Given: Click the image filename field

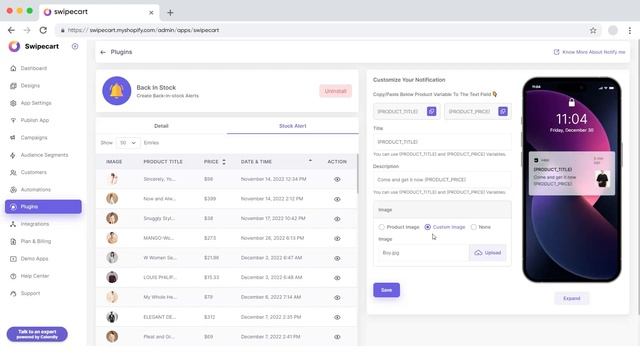Looking at the screenshot, I should (422, 253).
